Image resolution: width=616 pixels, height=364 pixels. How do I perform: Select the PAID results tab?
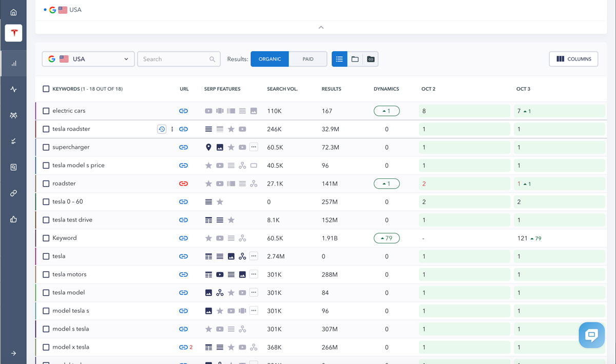coord(308,59)
